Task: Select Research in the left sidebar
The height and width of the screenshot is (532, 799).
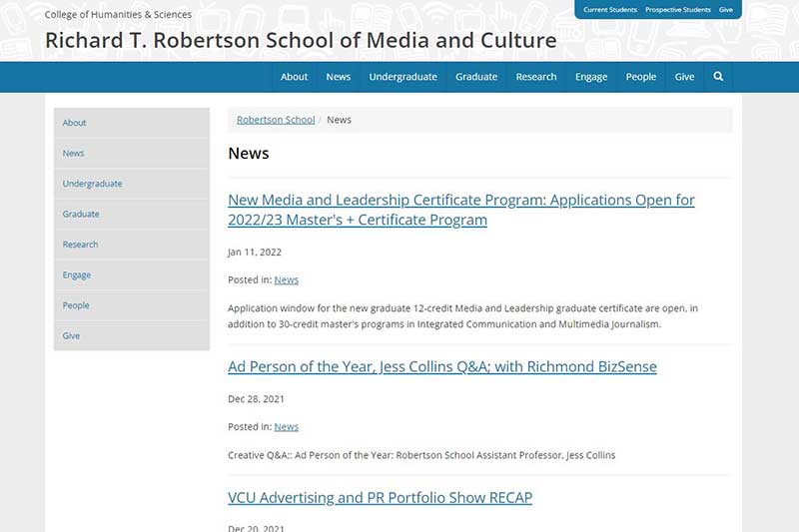Action: point(132,245)
